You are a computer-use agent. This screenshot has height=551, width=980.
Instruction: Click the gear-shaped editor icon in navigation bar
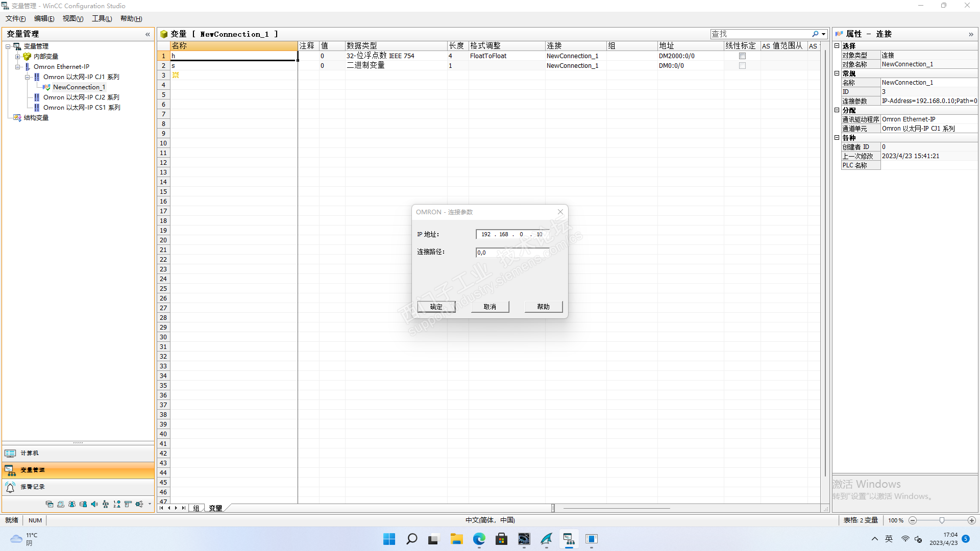click(x=139, y=504)
